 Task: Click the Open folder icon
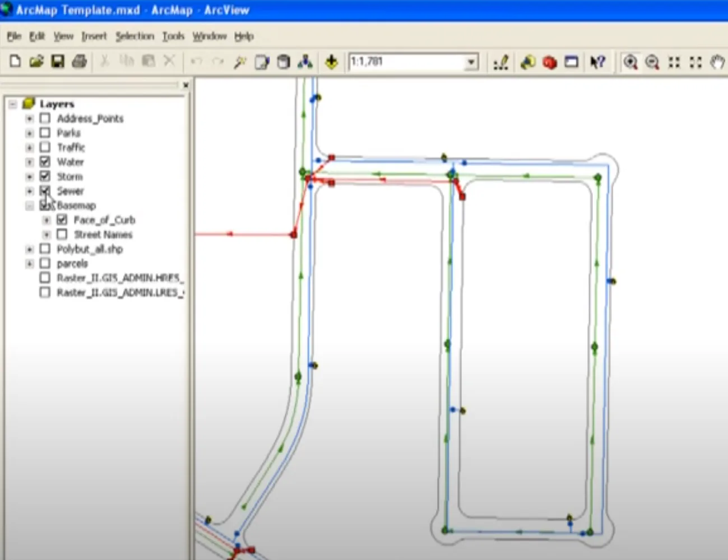tap(36, 61)
